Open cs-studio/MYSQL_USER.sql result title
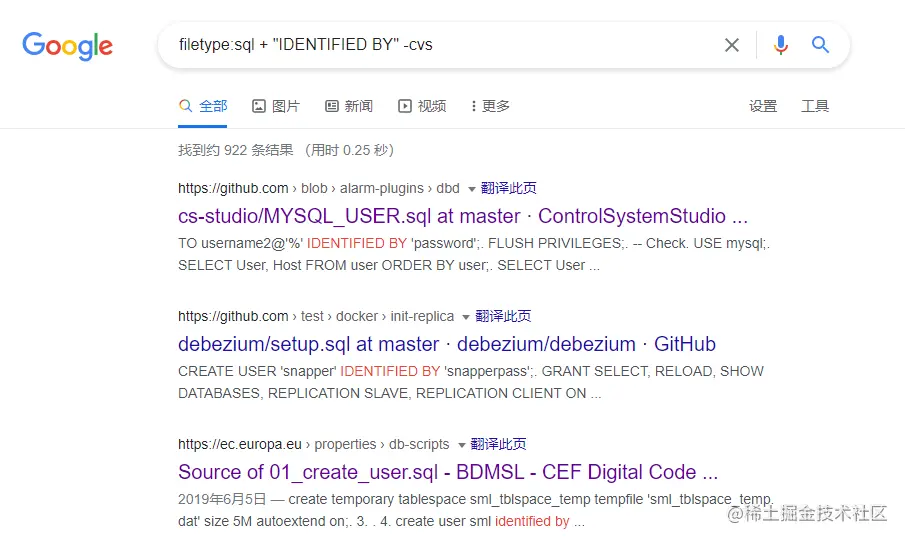905x541 pixels. (x=463, y=216)
